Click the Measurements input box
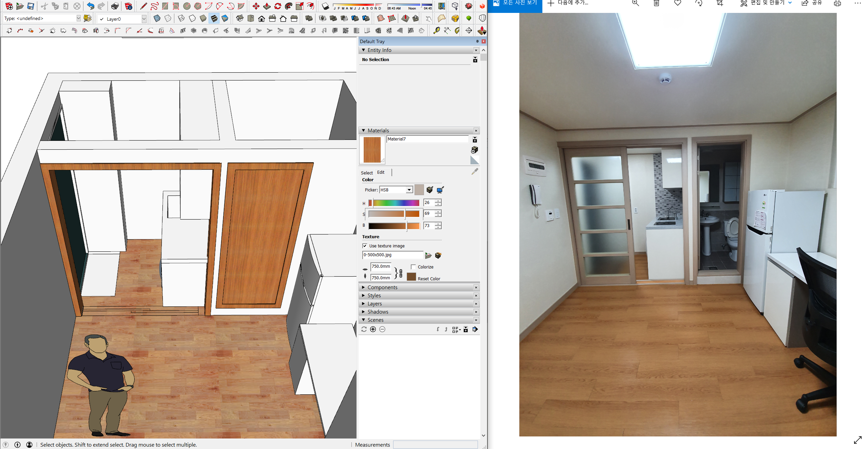This screenshot has height=449, width=868. tap(435, 445)
